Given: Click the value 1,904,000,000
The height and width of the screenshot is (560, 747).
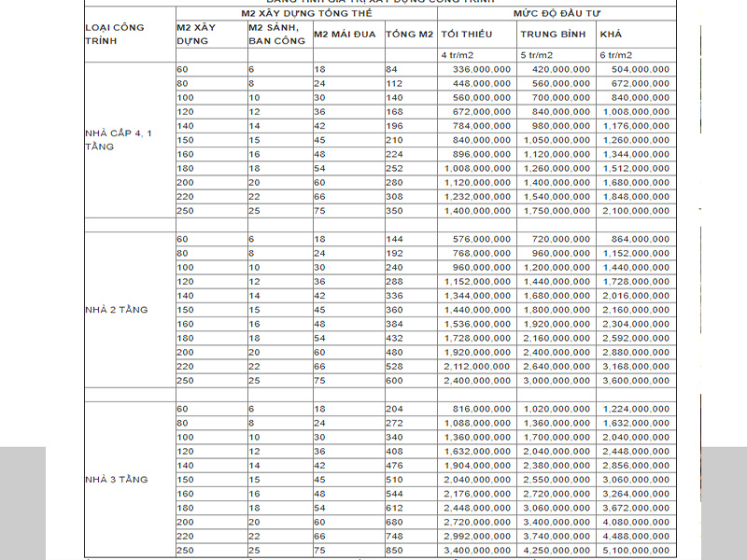Looking at the screenshot, I should (477, 466).
